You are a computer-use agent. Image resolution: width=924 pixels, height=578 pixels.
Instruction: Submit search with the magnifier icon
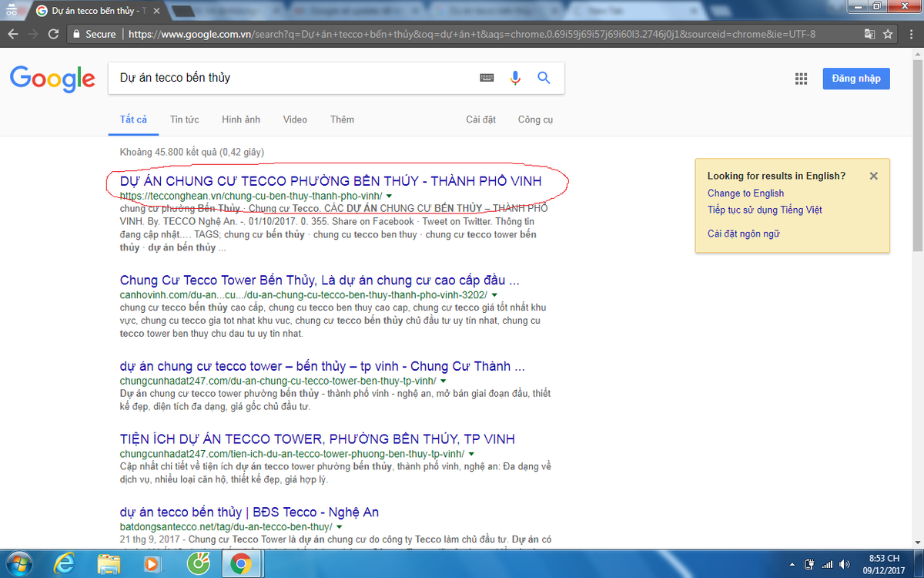tap(544, 78)
